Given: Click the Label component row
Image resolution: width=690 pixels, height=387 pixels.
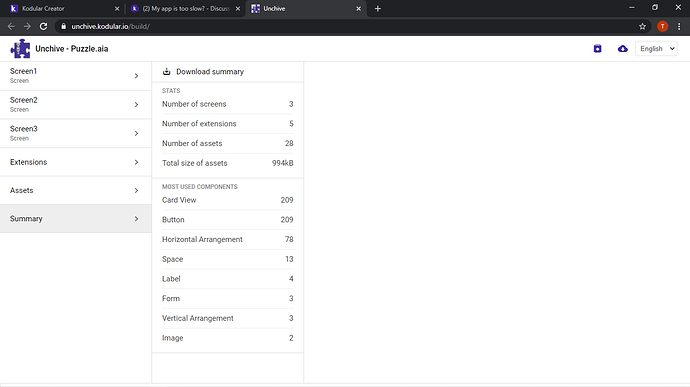Looking at the screenshot, I should [x=228, y=279].
